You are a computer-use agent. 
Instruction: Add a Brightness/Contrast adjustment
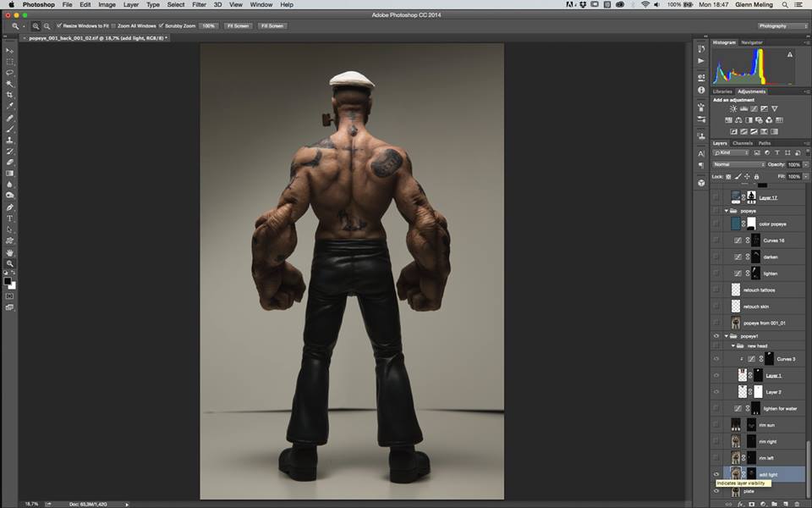pyautogui.click(x=732, y=109)
